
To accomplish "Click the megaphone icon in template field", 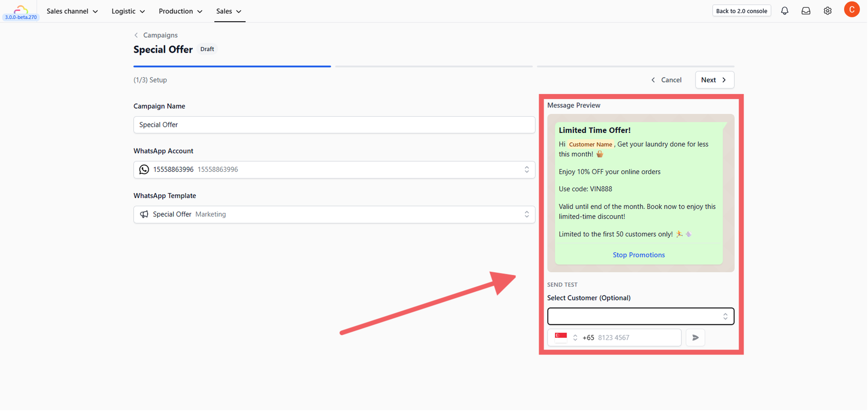I will (144, 215).
